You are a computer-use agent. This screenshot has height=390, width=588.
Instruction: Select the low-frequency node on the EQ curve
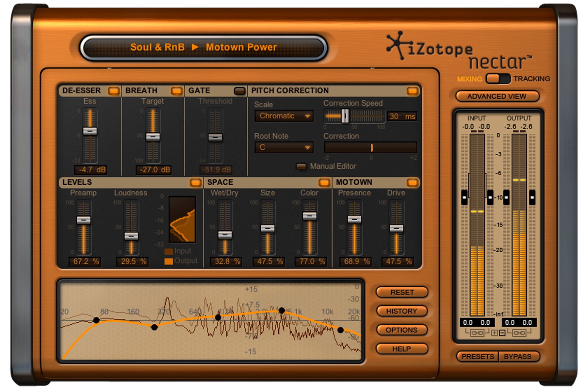(x=97, y=320)
